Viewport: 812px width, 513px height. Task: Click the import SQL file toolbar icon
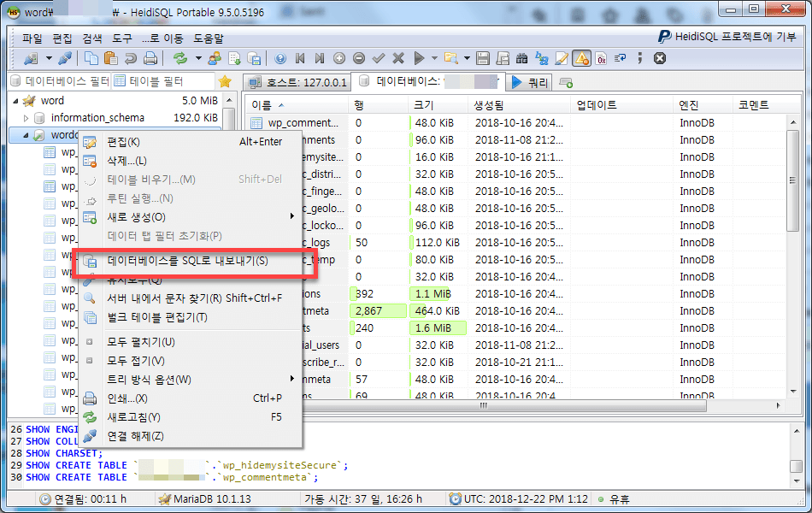[234, 58]
